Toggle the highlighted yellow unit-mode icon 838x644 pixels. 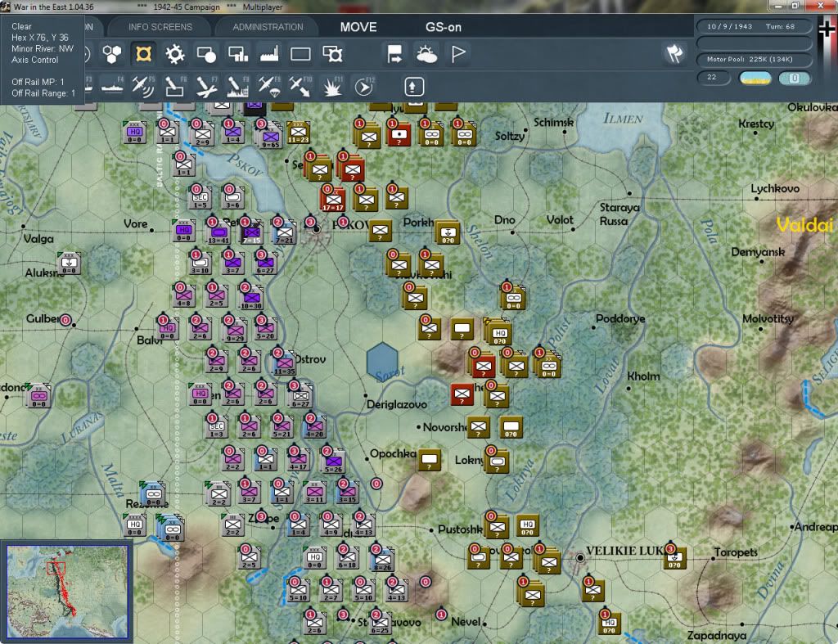click(x=143, y=54)
